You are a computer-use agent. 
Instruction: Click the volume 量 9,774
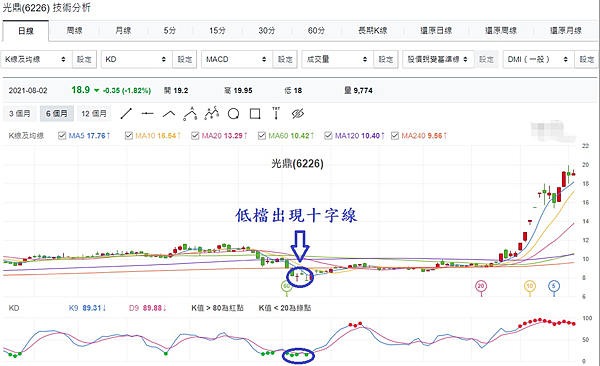(x=358, y=91)
